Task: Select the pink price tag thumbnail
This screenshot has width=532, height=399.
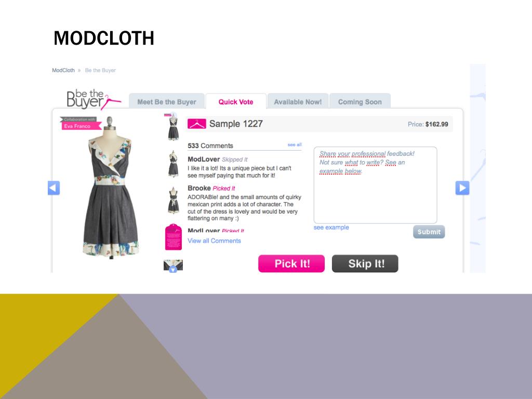Action: [174, 237]
